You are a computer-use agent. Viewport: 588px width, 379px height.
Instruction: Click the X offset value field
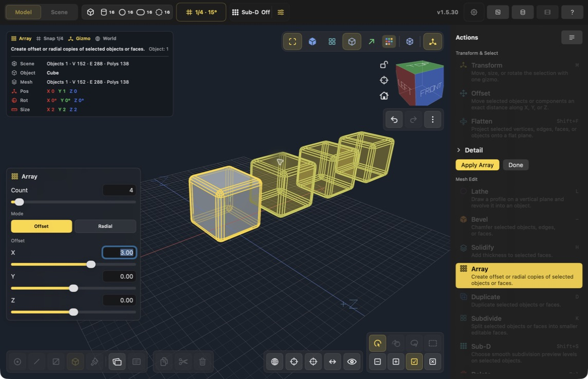(x=119, y=253)
